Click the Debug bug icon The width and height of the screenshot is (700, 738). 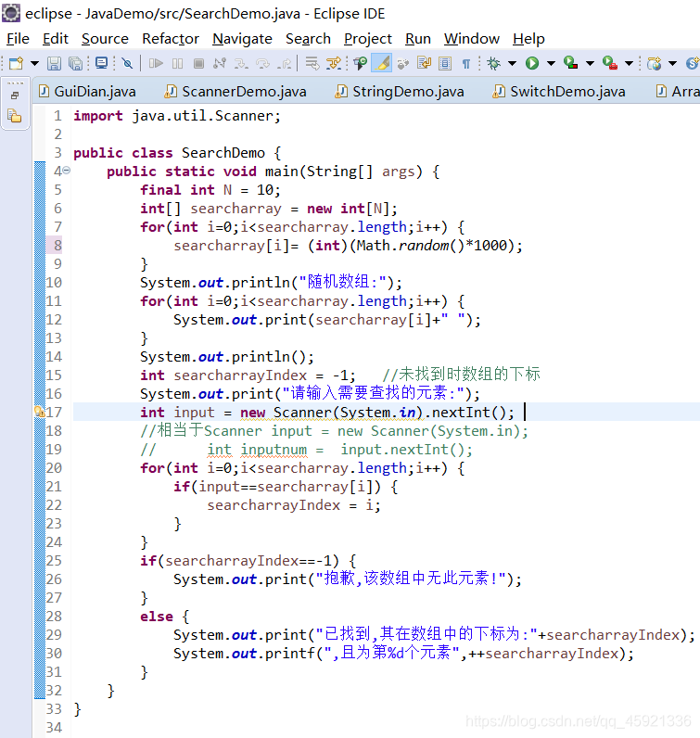click(x=494, y=63)
